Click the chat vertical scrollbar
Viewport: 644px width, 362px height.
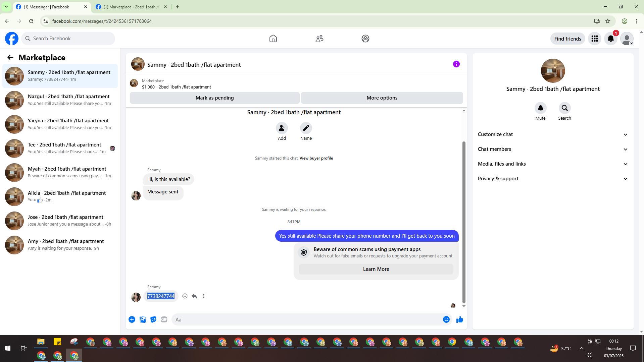pos(464,223)
